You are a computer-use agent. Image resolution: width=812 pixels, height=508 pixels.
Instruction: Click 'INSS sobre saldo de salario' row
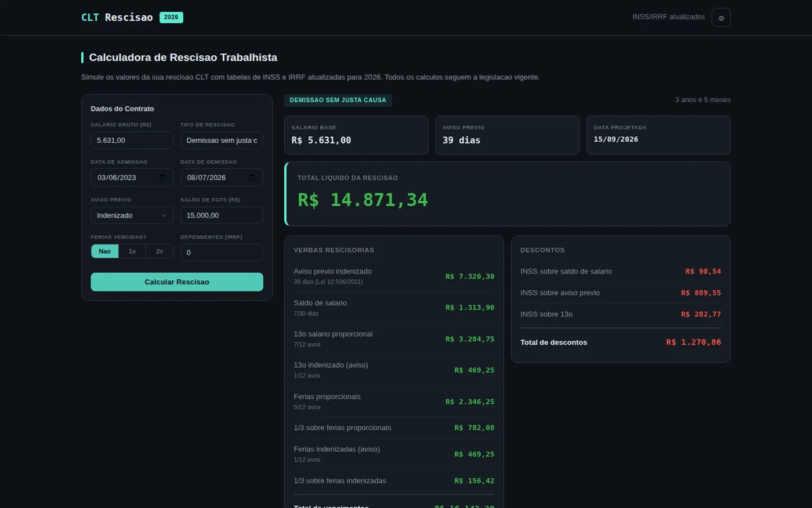[x=621, y=271]
